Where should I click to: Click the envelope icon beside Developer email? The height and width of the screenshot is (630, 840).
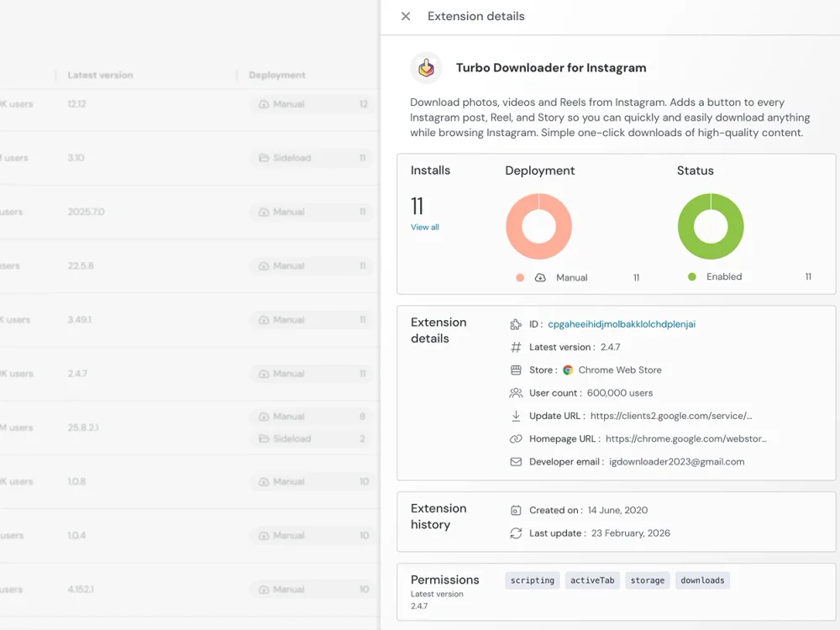pyautogui.click(x=516, y=462)
